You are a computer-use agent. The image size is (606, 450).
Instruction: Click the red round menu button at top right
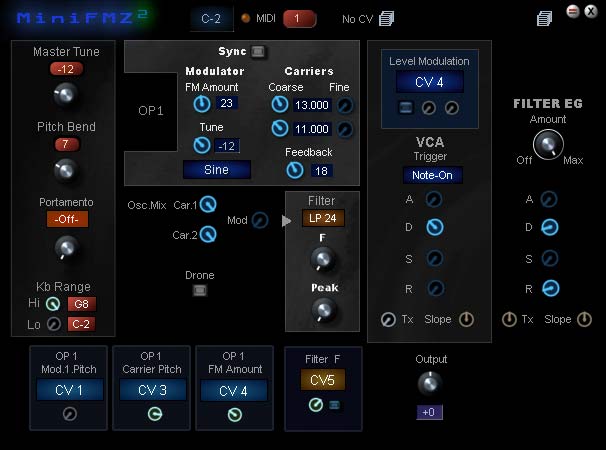[x=573, y=11]
